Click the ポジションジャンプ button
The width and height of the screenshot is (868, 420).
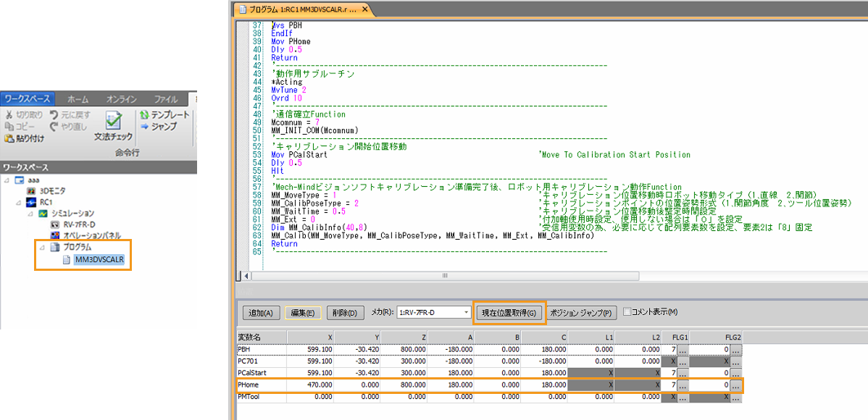coord(582,313)
